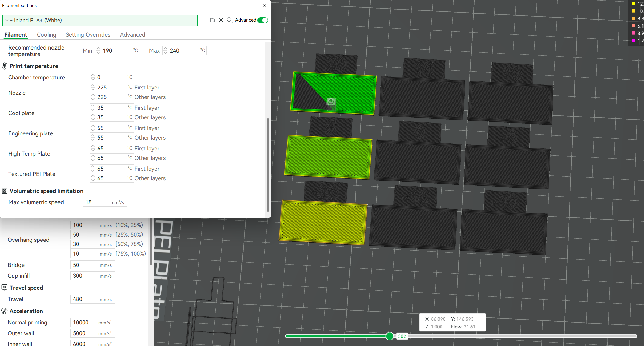Close the Filament settings dialog
644x346 pixels.
click(264, 5)
